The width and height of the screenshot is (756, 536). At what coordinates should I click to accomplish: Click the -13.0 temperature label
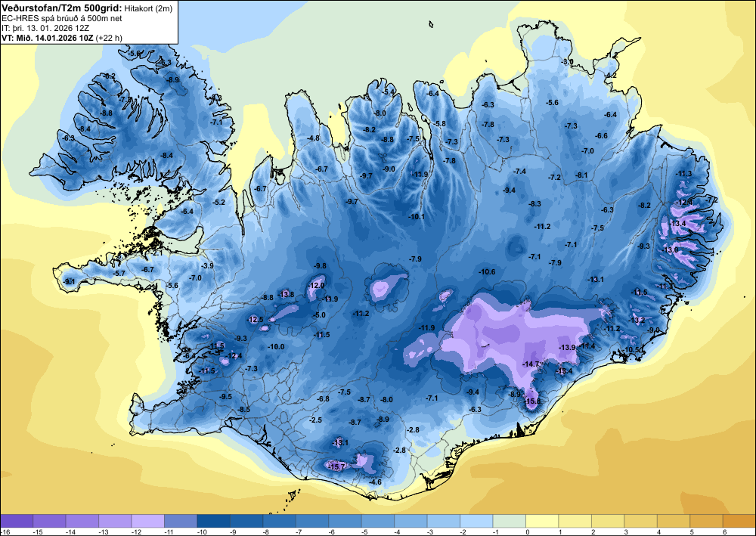pos(671,250)
